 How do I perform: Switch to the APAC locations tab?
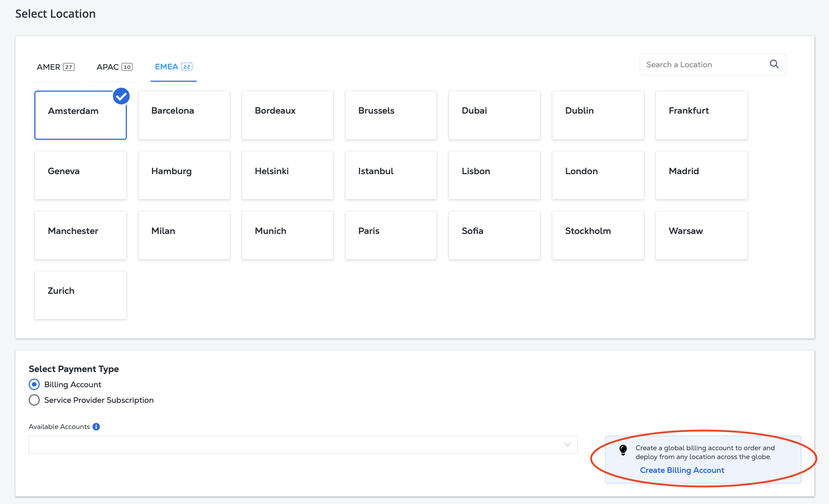tap(114, 67)
